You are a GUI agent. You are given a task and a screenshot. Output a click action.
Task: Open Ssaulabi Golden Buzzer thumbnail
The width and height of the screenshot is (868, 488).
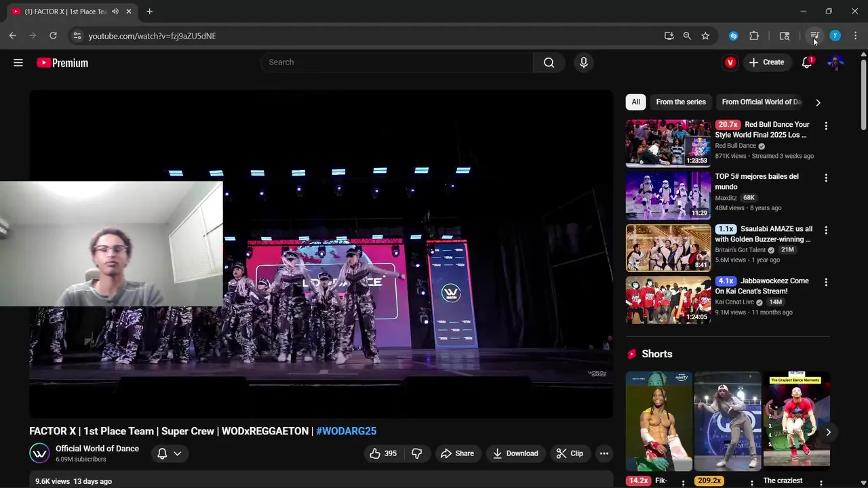(x=669, y=247)
